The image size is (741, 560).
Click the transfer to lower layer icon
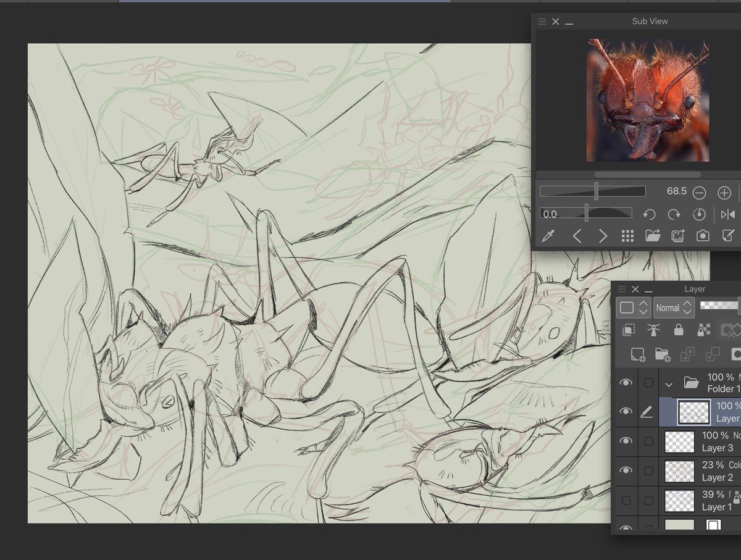(x=687, y=354)
